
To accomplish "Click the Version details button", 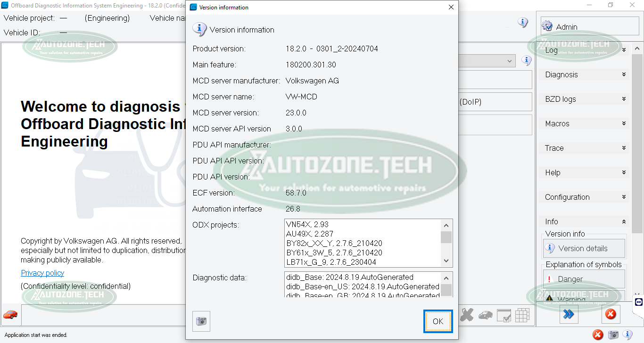I will [584, 248].
